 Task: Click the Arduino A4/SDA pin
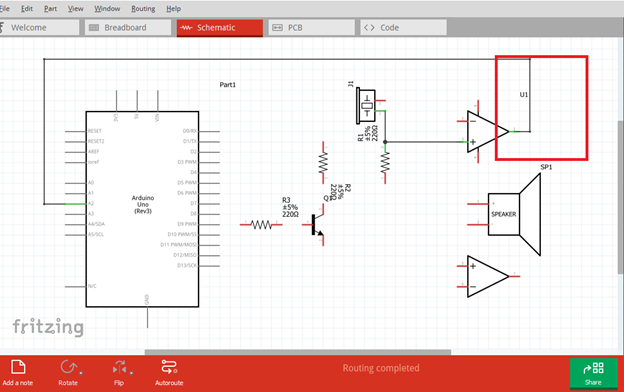[x=76, y=224]
